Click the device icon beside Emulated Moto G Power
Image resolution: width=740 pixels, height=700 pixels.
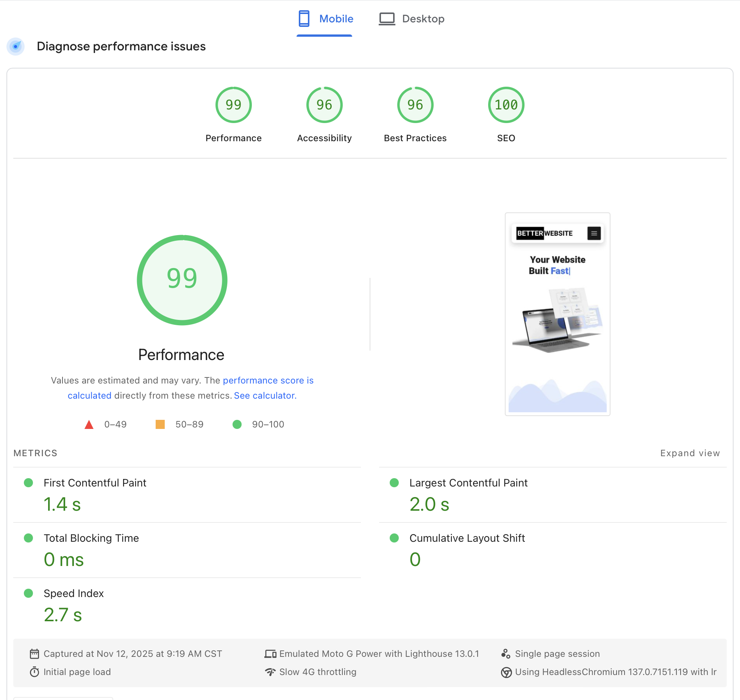coord(270,654)
